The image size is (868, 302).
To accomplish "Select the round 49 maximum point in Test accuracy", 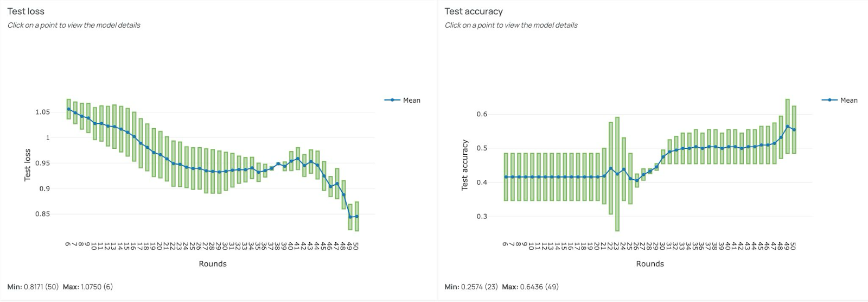I will pos(788,127).
